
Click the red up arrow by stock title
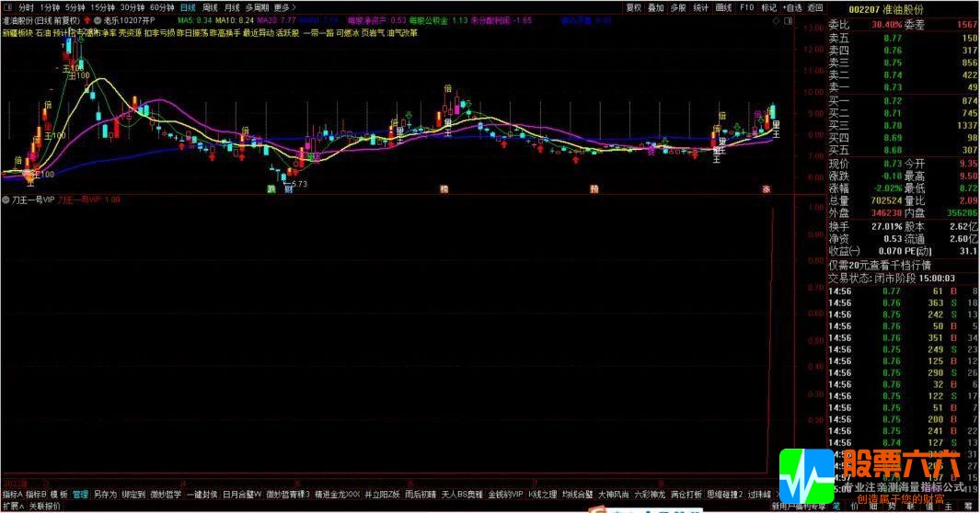(x=87, y=20)
